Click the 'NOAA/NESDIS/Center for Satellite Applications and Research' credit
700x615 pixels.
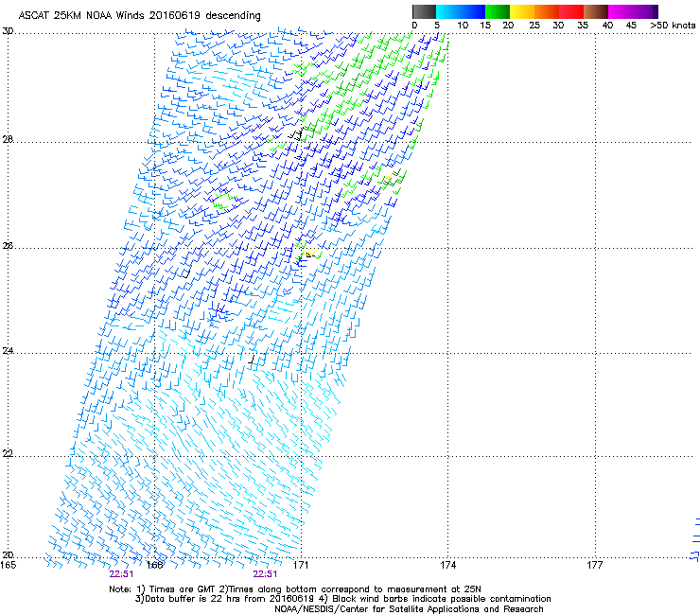(x=409, y=609)
